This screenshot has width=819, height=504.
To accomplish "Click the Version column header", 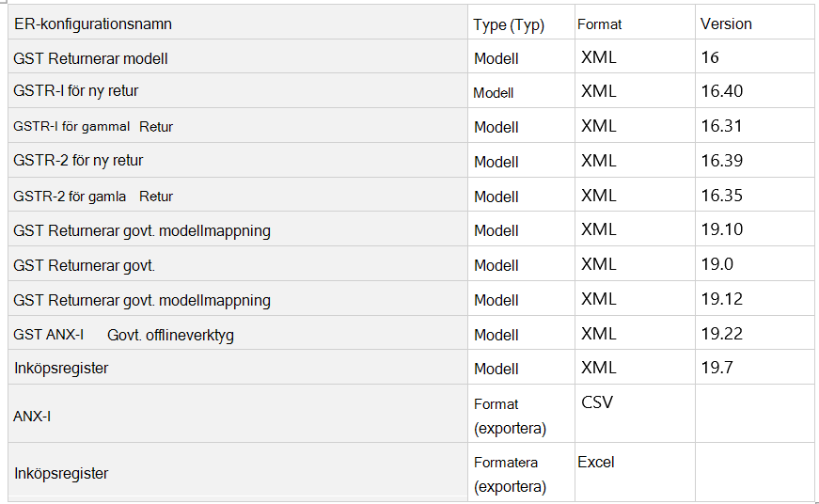I will pyautogui.click(x=755, y=24).
